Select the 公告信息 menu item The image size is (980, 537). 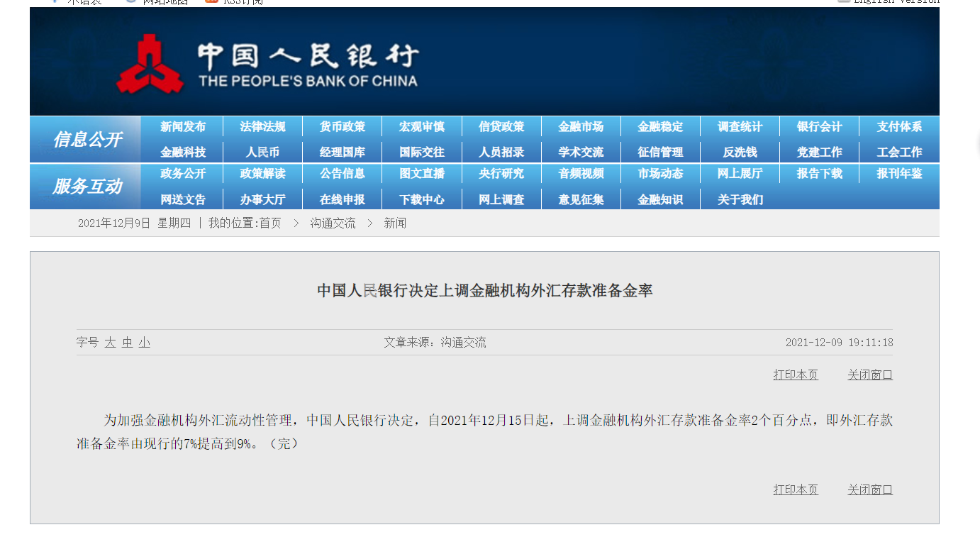pyautogui.click(x=343, y=174)
